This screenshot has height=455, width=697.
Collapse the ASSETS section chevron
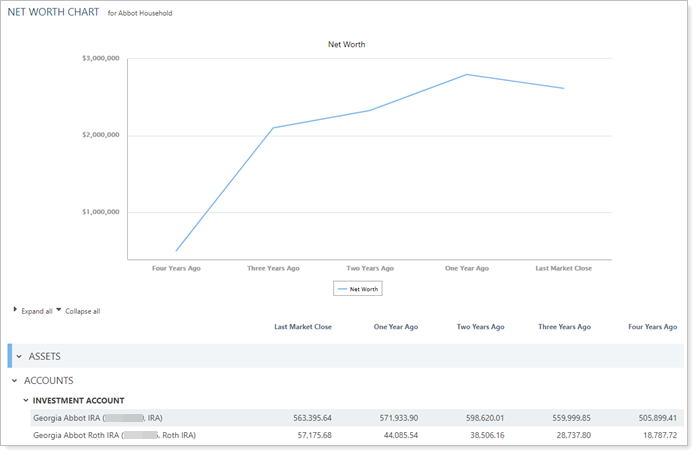click(x=18, y=356)
